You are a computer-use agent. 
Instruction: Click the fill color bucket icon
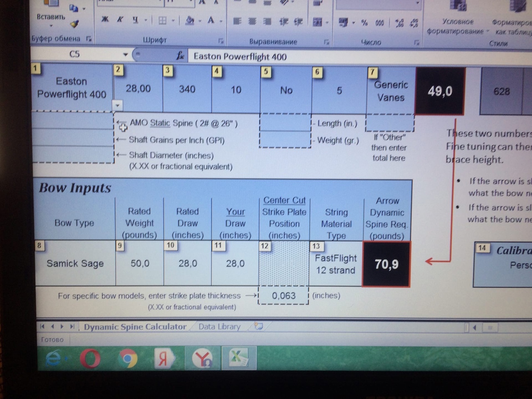pos(190,20)
